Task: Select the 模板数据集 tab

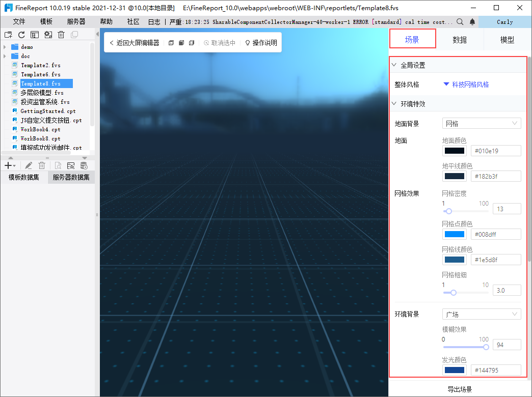Action: tap(24, 177)
